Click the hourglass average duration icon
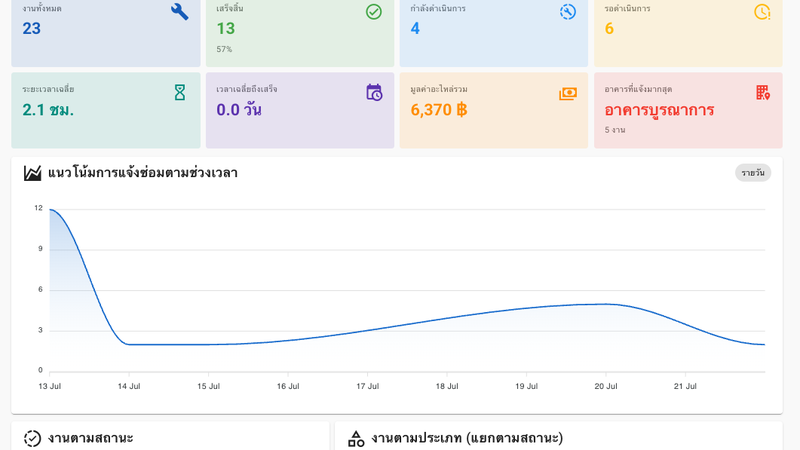This screenshot has height=450, width=800. coord(180,92)
